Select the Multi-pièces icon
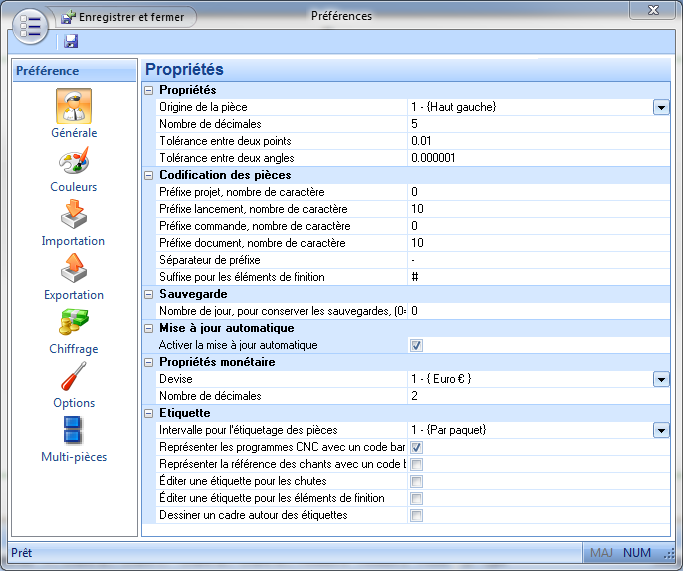The height and width of the screenshot is (571, 683). 74,431
